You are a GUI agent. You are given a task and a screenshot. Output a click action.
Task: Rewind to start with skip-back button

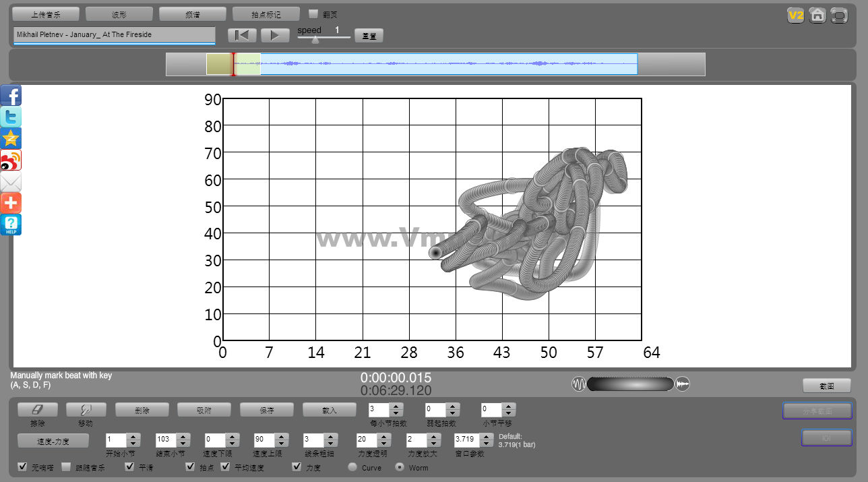pos(242,35)
